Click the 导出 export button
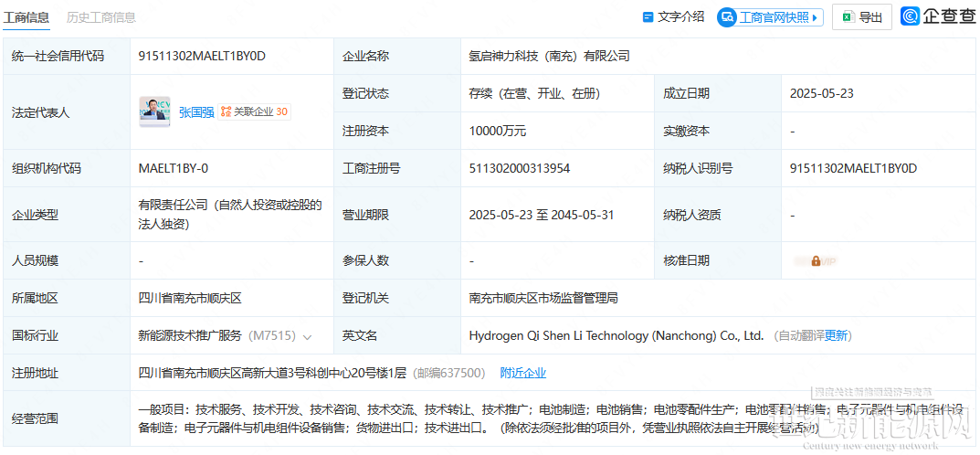This screenshot has height=455, width=980. tap(861, 17)
